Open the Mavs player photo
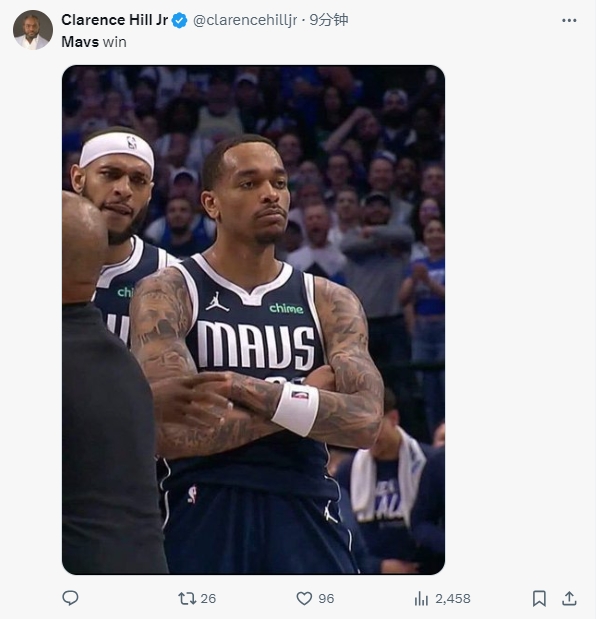 253,320
